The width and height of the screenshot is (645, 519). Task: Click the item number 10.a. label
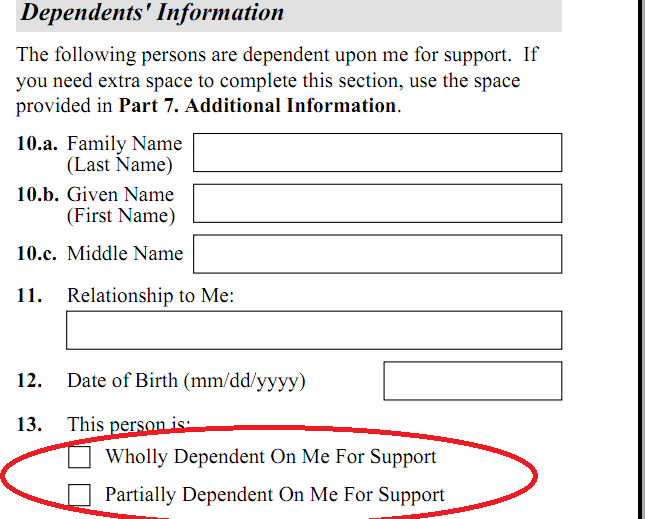tap(37, 144)
